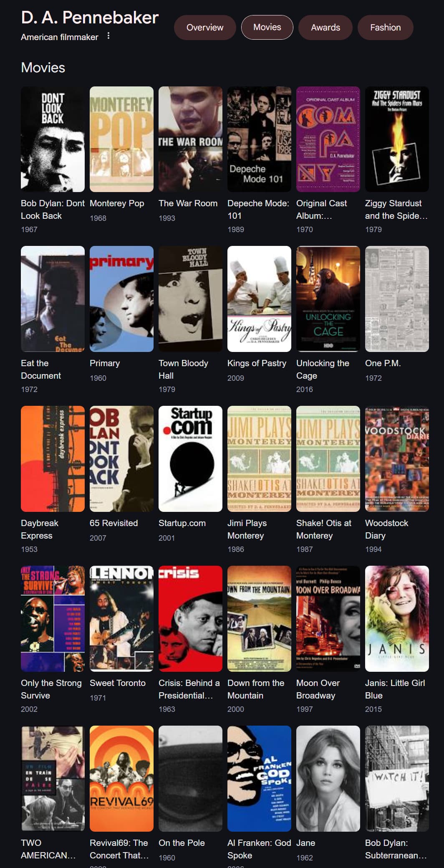Click the 'Unlocking the Cage' title
The height and width of the screenshot is (868, 444).
pos(323,369)
